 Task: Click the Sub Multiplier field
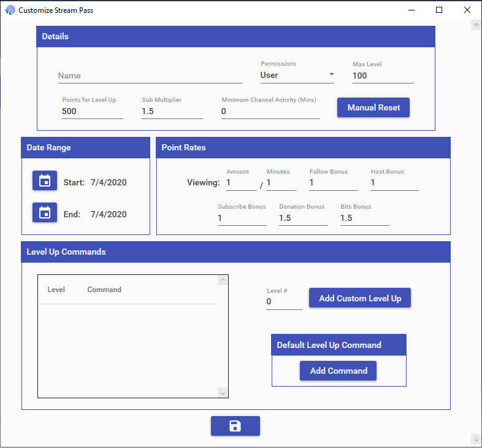tap(172, 111)
